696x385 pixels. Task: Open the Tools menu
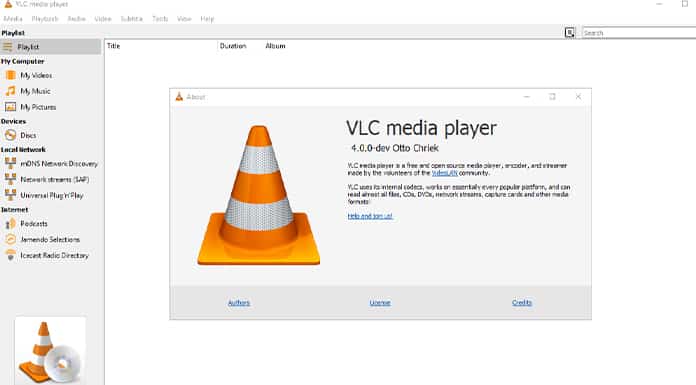pos(160,19)
